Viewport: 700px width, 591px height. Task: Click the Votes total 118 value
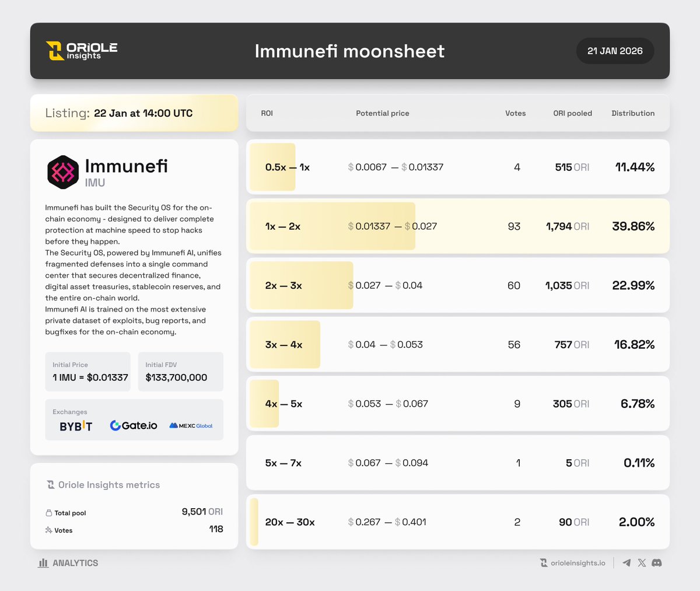[216, 529]
